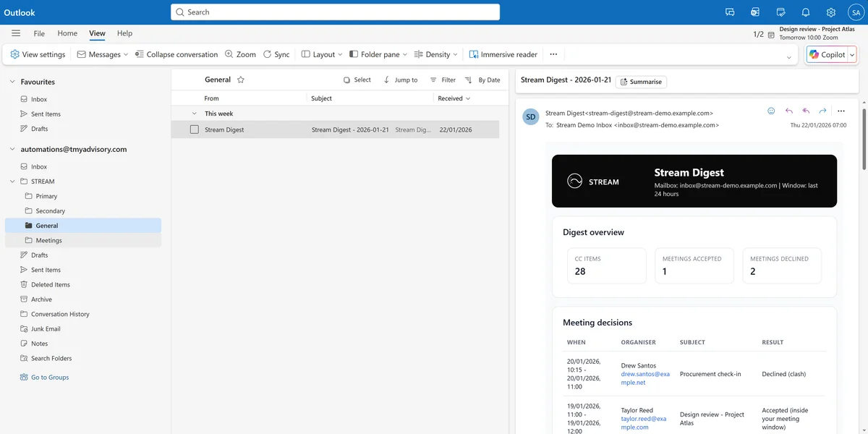This screenshot has height=434, width=868.
Task: Toggle the hamburger navigation pane button
Action: click(x=16, y=33)
